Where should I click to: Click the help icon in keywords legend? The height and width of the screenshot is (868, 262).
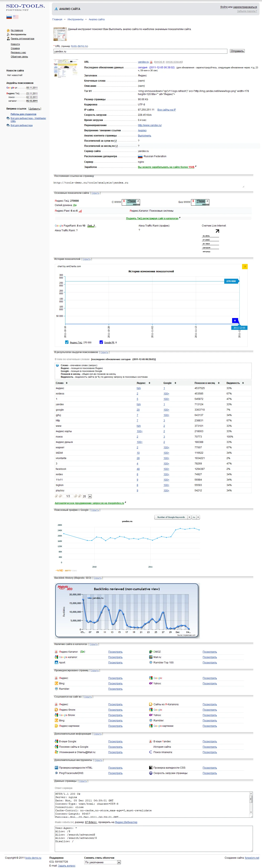(x=57, y=365)
